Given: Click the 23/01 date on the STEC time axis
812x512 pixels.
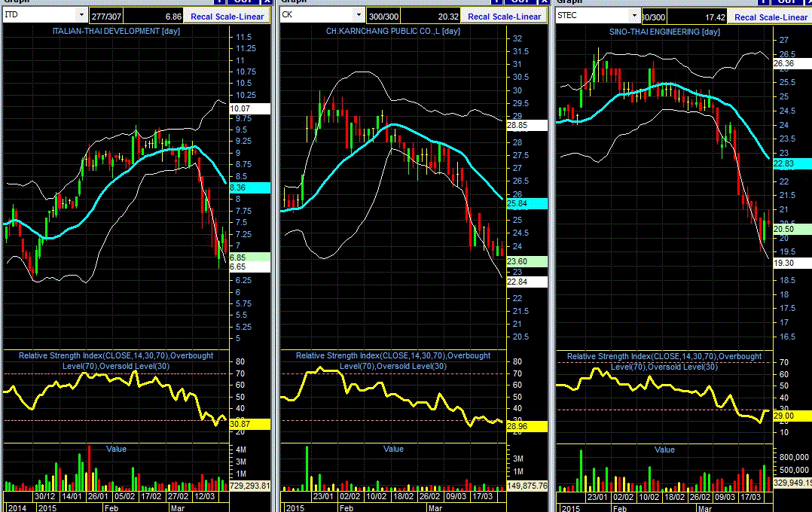Looking at the screenshot, I should [597, 497].
